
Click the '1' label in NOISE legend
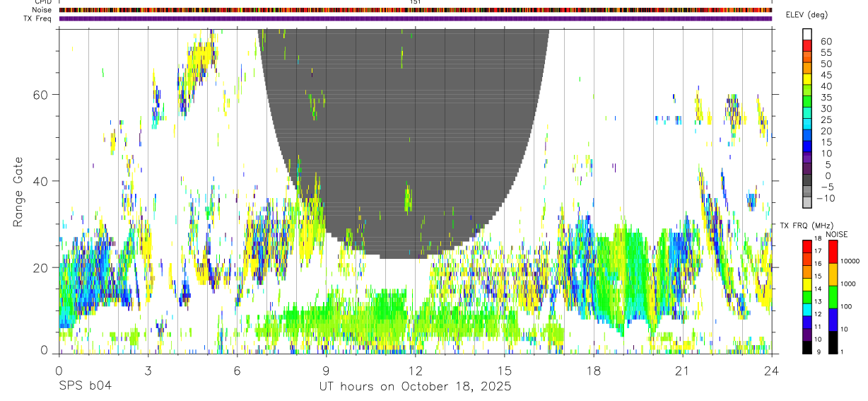842,352
